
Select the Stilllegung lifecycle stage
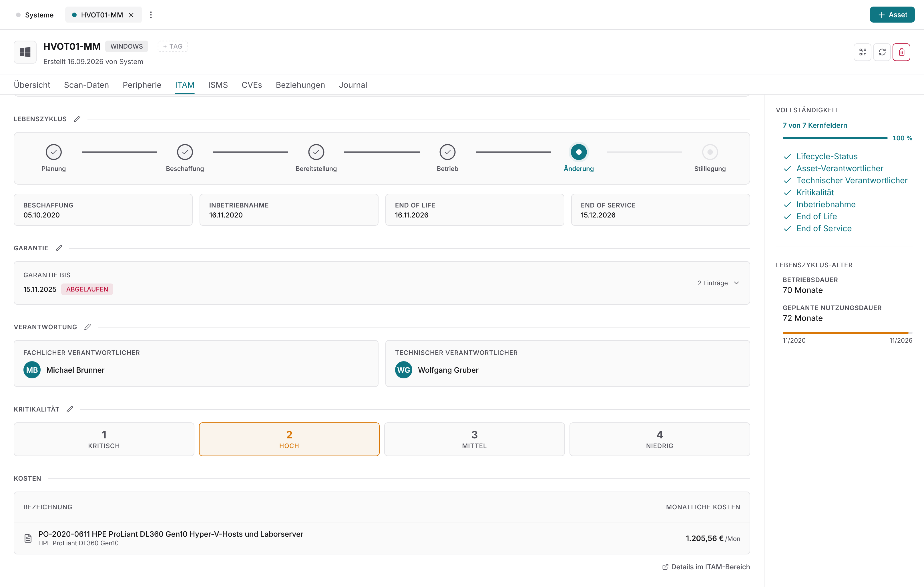click(x=710, y=158)
